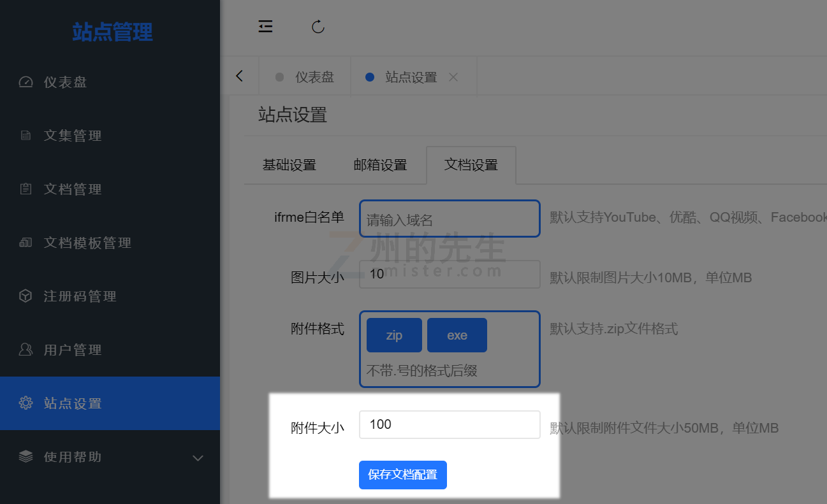Click the refresh icon in the top bar
827x504 pixels.
[x=318, y=26]
